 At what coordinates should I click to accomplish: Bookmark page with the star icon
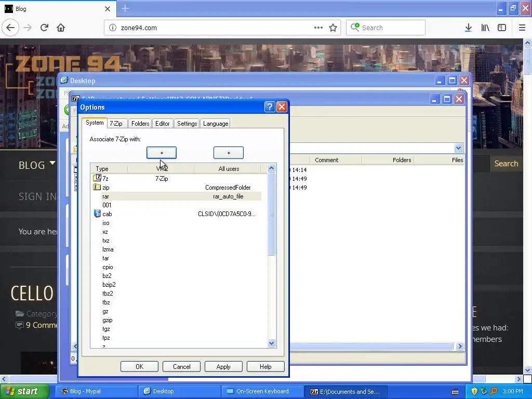click(x=333, y=28)
